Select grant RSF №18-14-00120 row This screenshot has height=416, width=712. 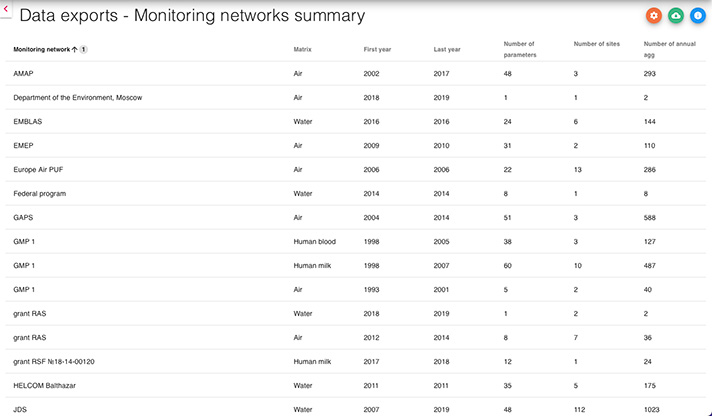(x=356, y=362)
